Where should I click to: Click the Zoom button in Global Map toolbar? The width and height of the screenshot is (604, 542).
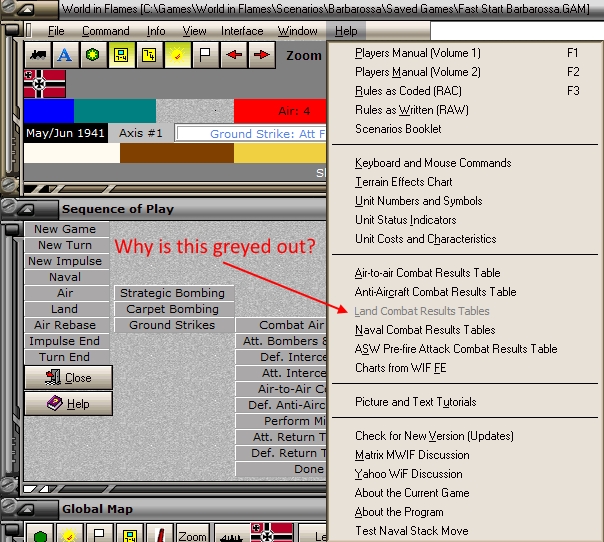[x=193, y=534]
